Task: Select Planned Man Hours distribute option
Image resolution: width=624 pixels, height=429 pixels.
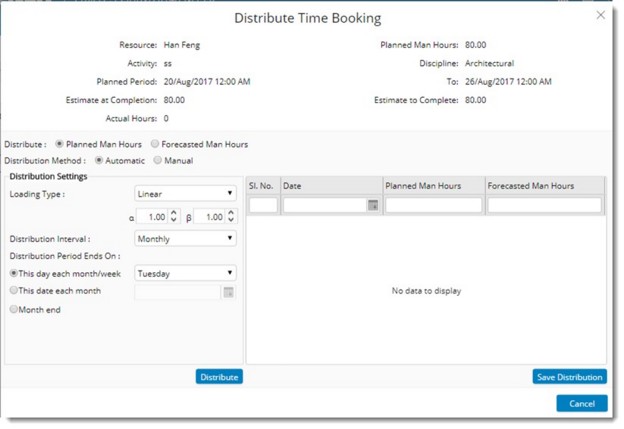Action: coord(60,144)
